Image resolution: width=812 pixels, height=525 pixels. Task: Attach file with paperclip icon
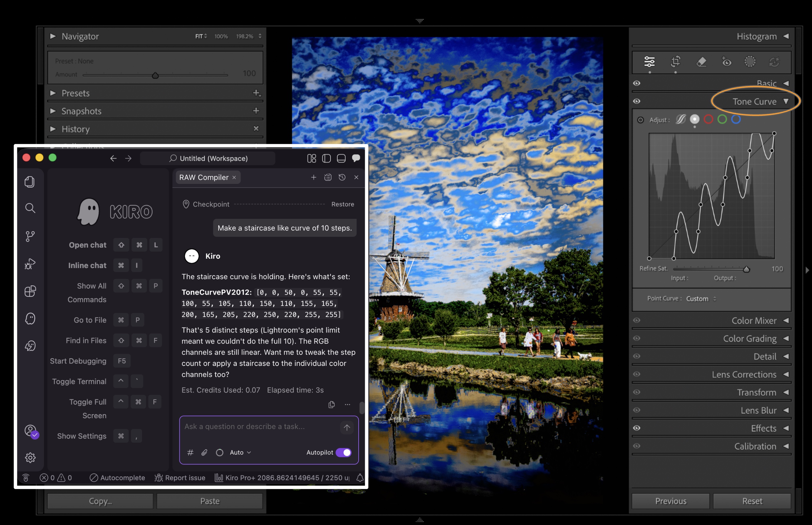(x=204, y=452)
